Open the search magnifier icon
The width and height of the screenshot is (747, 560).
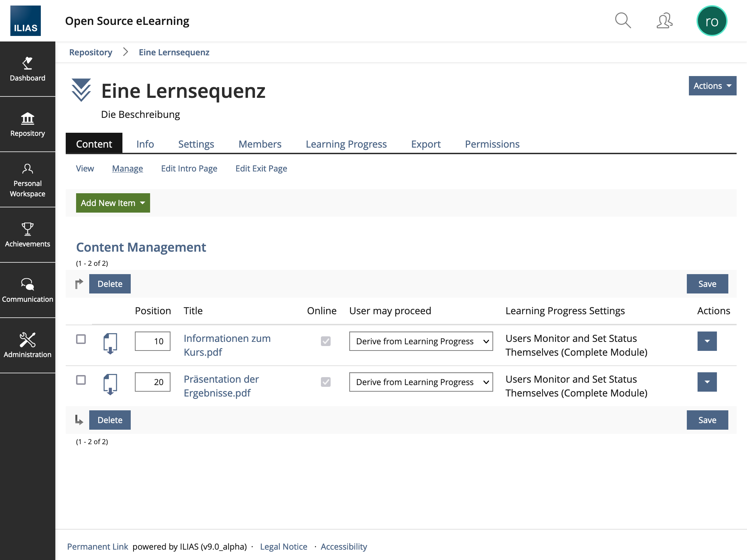[623, 21]
